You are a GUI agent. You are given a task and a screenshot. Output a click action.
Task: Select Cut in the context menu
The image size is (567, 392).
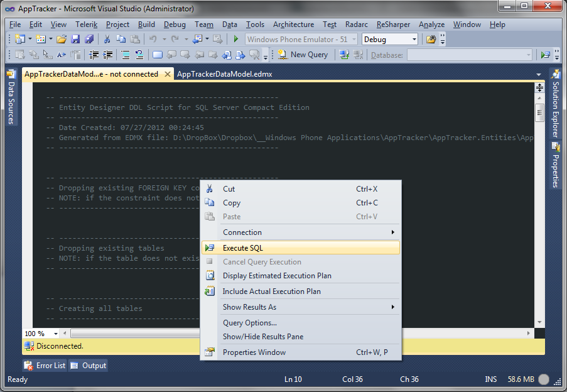[301, 189]
